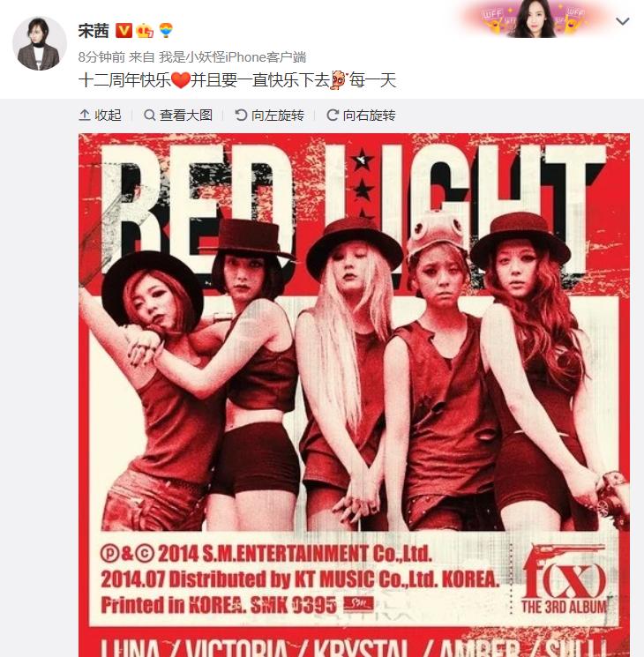Screen dimensions: 644x657
Task: Click the rainbow balloon badge icon
Action: point(166,30)
